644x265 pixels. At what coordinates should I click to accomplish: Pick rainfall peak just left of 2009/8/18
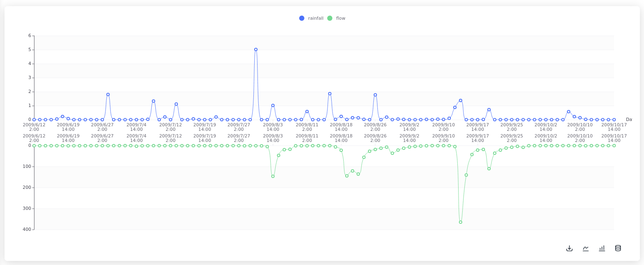(330, 94)
